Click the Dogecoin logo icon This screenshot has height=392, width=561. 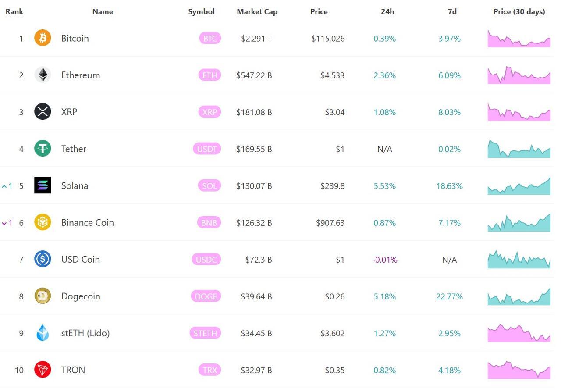[43, 296]
